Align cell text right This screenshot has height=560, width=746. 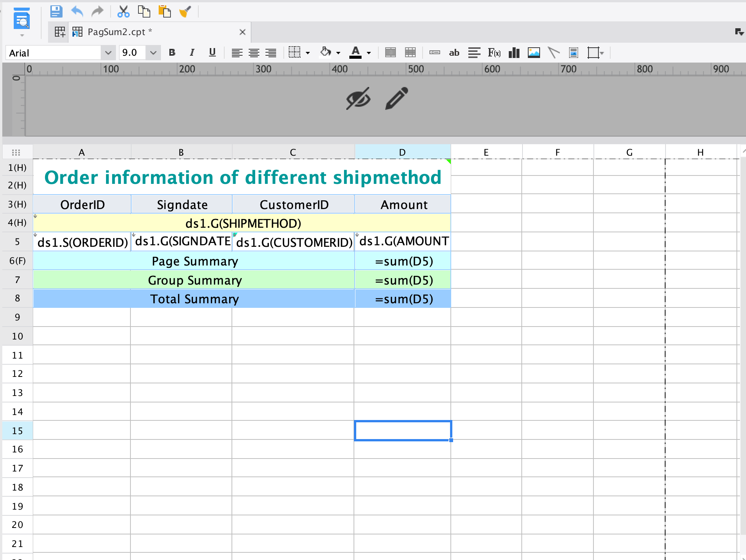click(x=270, y=53)
